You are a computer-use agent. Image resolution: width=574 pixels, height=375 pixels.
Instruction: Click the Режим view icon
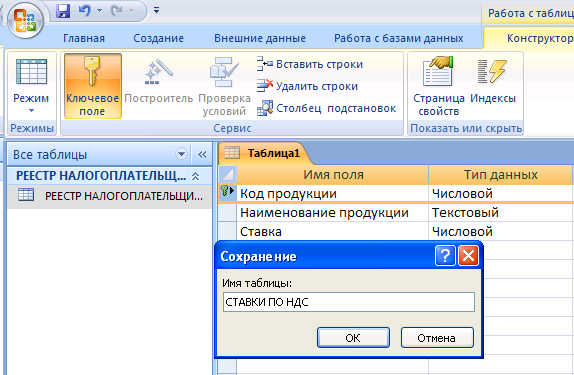pyautogui.click(x=31, y=72)
